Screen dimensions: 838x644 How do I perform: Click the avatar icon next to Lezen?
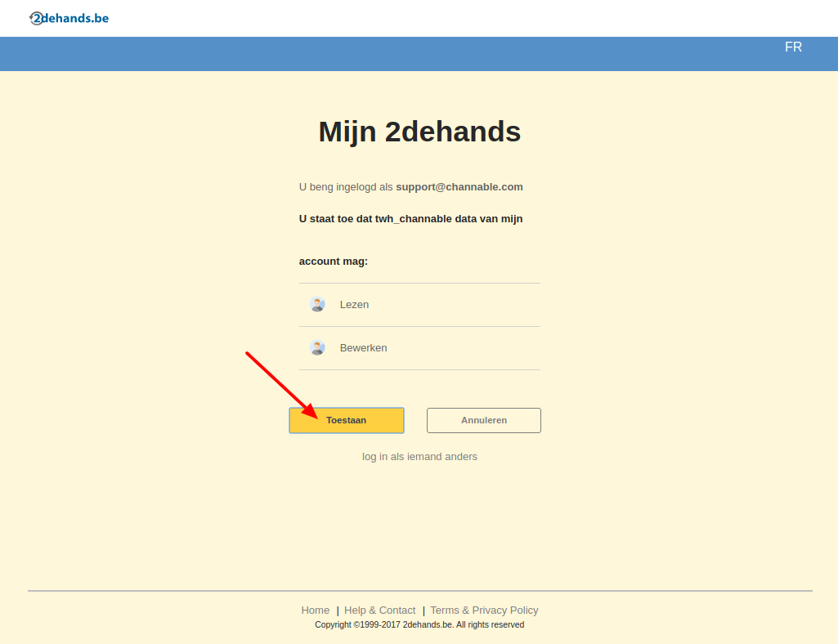coord(317,305)
